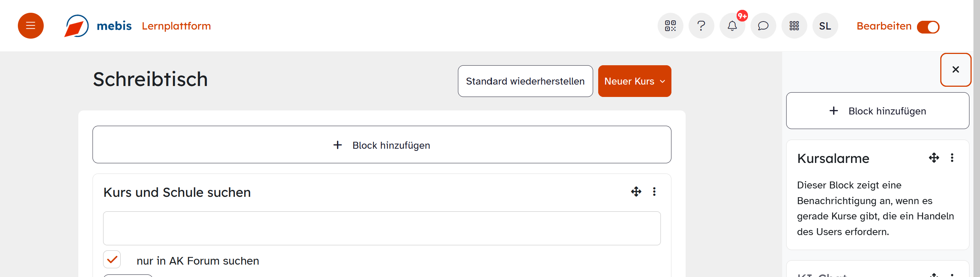This screenshot has width=980, height=277.
Task: Click the move icon of Kursalarme block
Action: (x=934, y=157)
